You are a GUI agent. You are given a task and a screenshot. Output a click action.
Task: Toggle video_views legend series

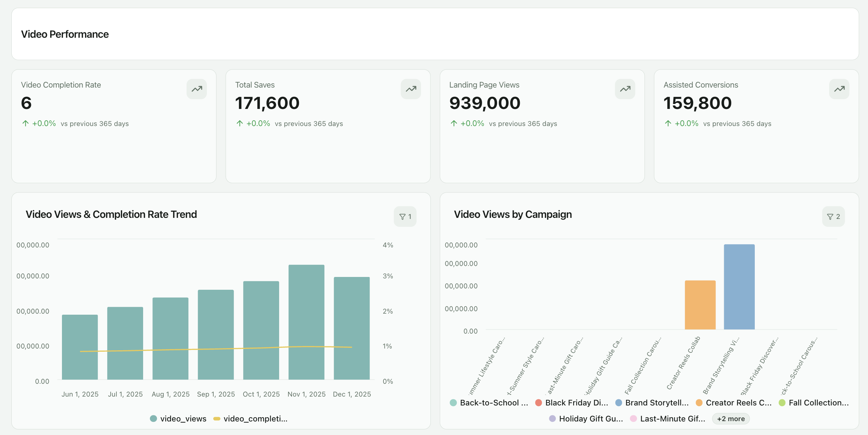click(178, 419)
